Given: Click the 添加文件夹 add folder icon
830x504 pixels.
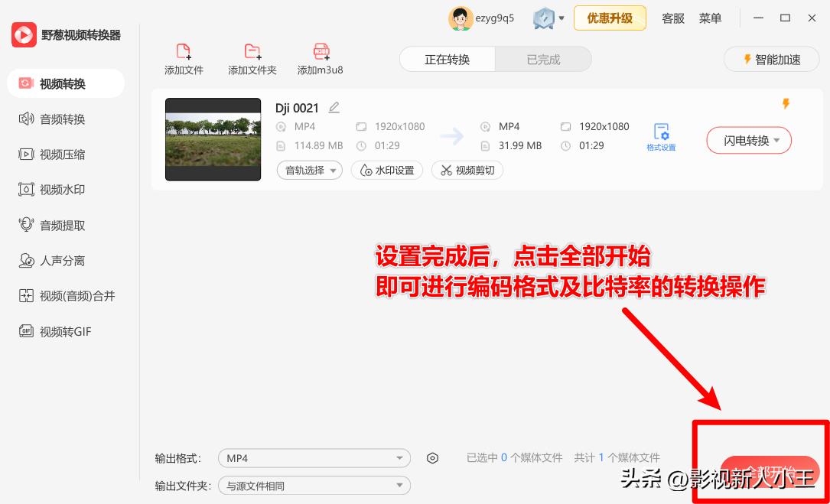Looking at the screenshot, I should pos(252,52).
